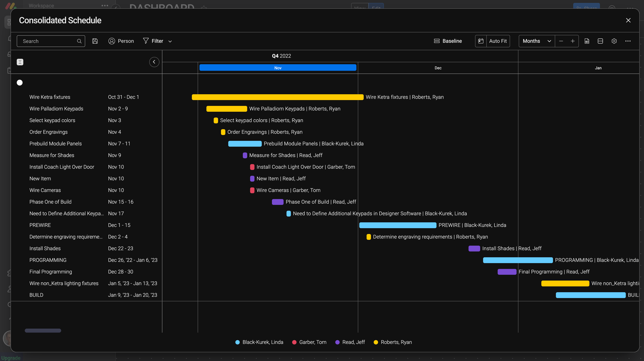Click the Measure for Shades purple marker

pos(245,155)
